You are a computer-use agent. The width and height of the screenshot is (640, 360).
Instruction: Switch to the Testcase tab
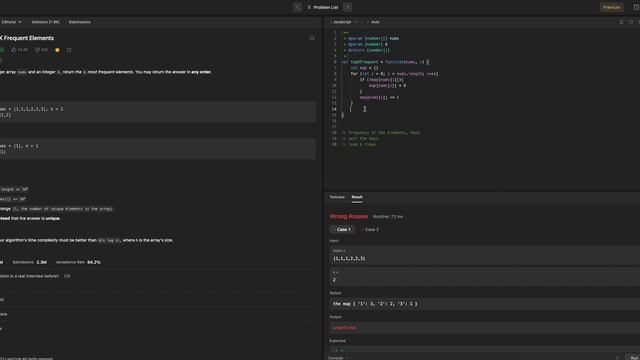[x=337, y=197]
